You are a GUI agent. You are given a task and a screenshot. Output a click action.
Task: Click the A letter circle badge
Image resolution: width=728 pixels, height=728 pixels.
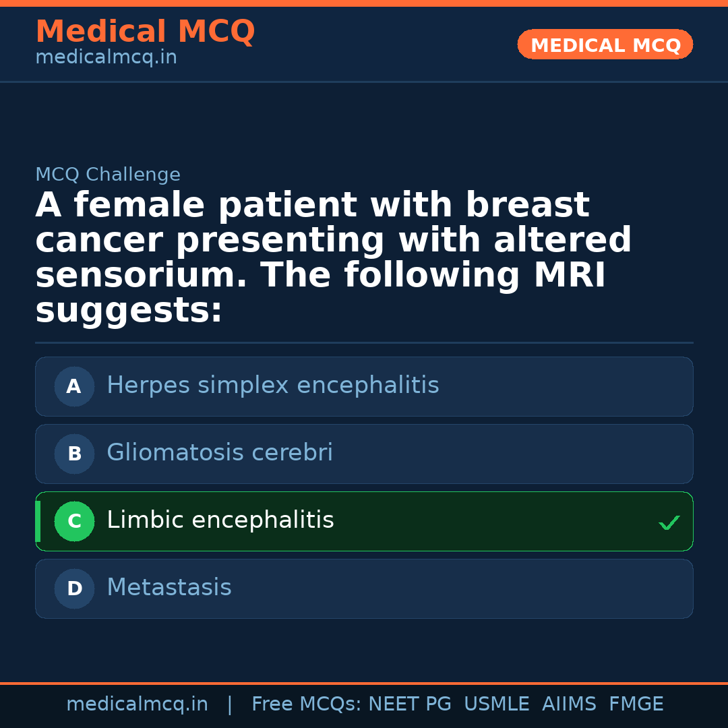click(74, 387)
